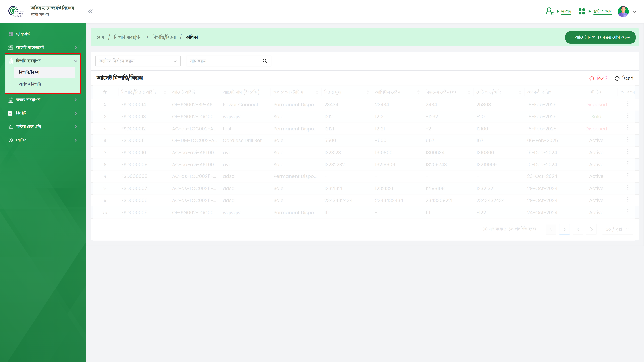644x362 pixels.
Task: Expand profile menu chevron beside avatar
Action: pyautogui.click(x=634, y=12)
